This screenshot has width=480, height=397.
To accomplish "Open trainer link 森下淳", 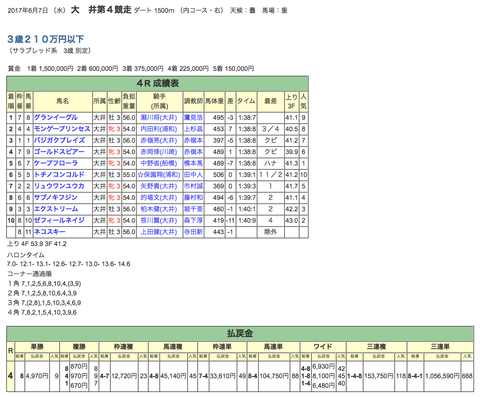I will (193, 220).
